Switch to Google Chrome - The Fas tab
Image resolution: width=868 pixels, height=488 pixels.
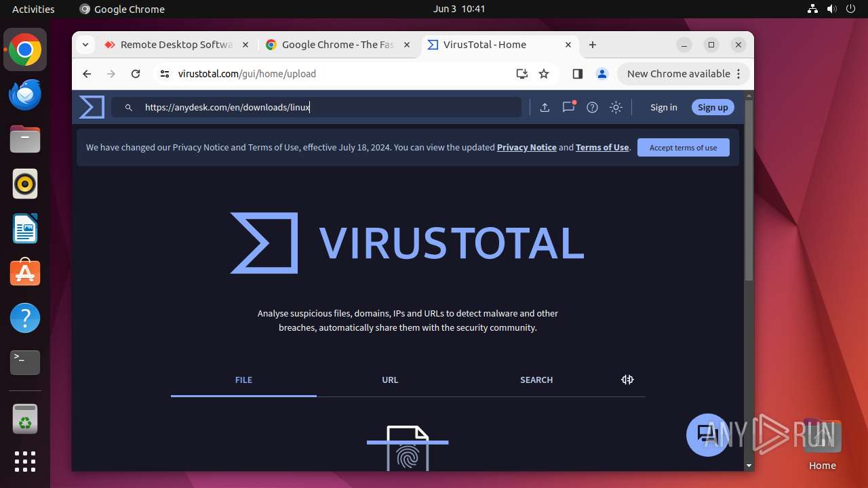coord(338,45)
